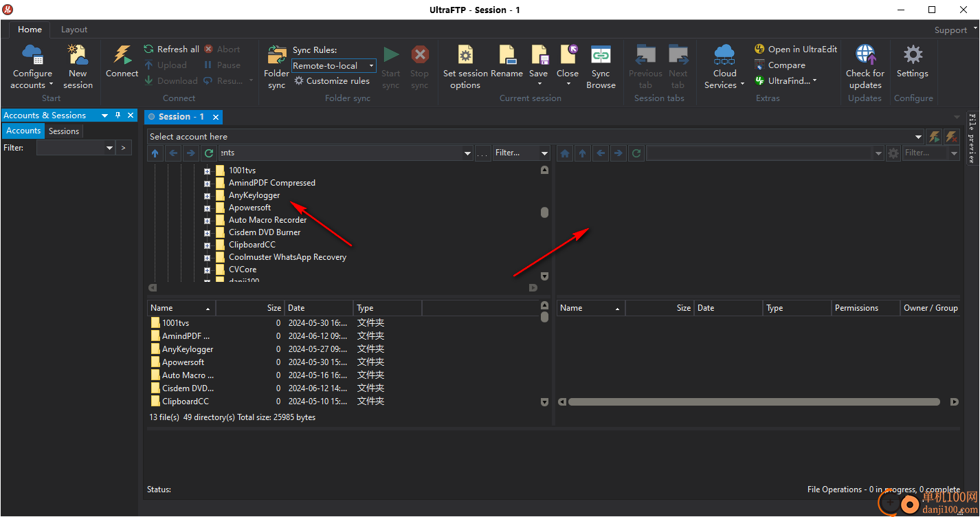Click the remote path input field
This screenshot has height=517, width=980.
pyautogui.click(x=759, y=153)
